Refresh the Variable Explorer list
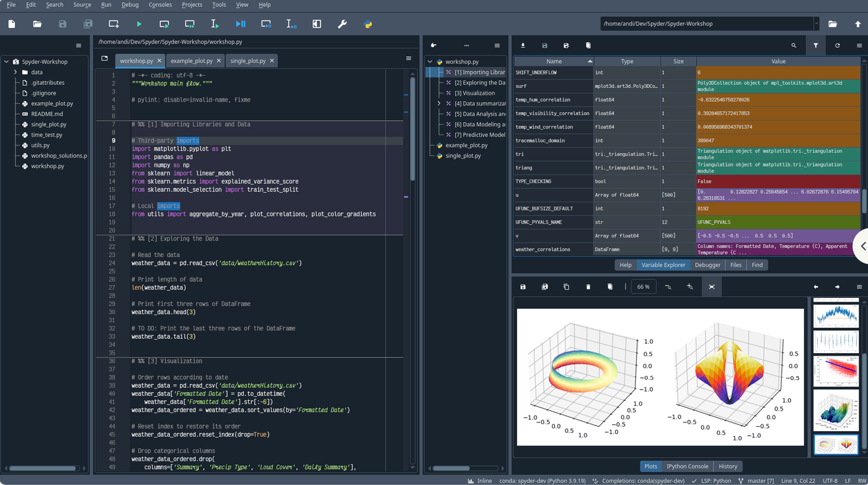Viewport: 868px width, 485px height. pos(837,45)
